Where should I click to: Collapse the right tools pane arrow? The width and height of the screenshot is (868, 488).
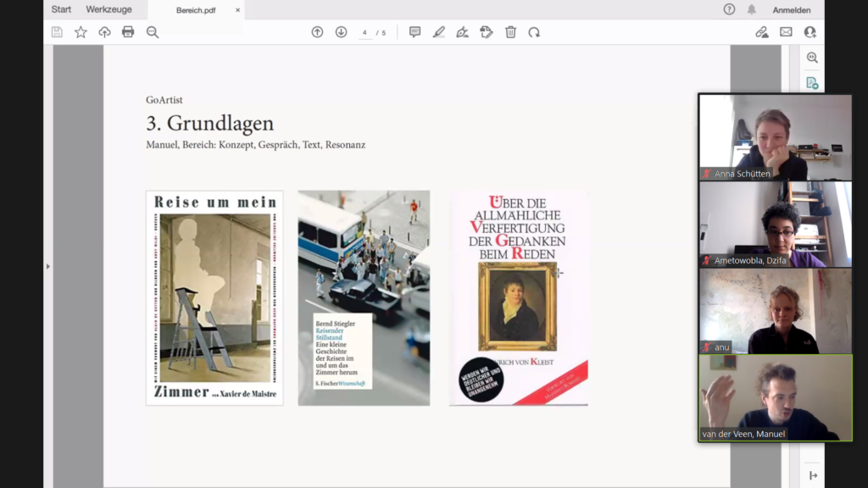coord(813,475)
